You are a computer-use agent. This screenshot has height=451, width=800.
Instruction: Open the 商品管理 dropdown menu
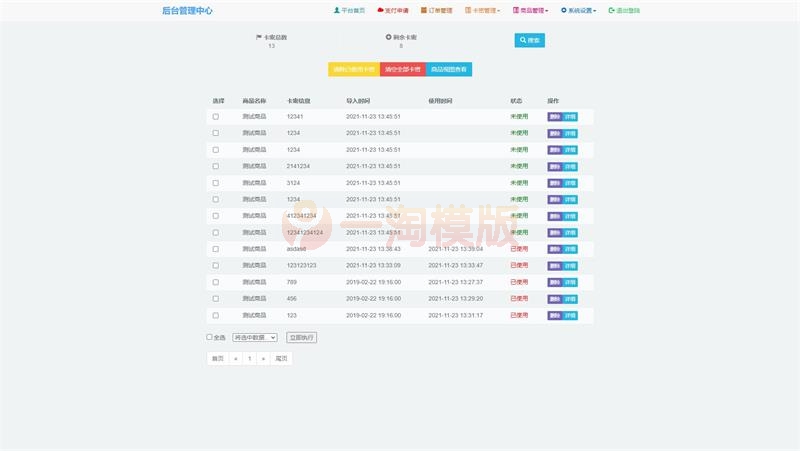click(x=531, y=10)
